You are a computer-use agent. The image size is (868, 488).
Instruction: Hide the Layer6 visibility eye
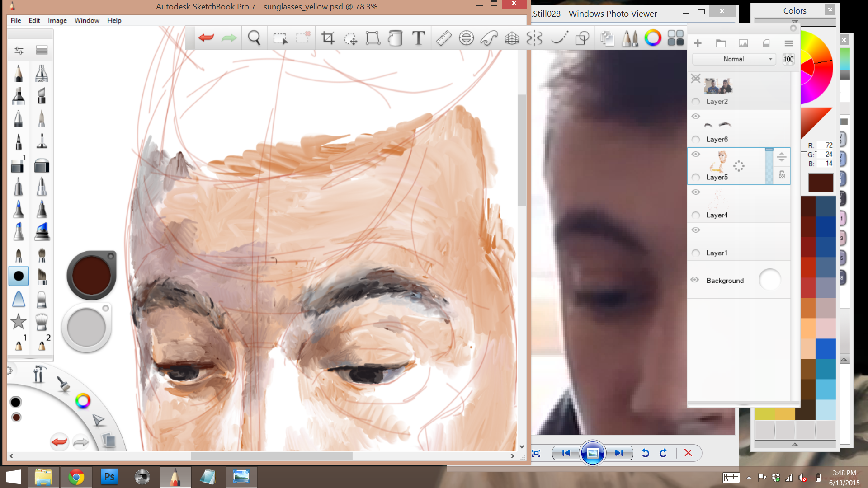click(696, 117)
